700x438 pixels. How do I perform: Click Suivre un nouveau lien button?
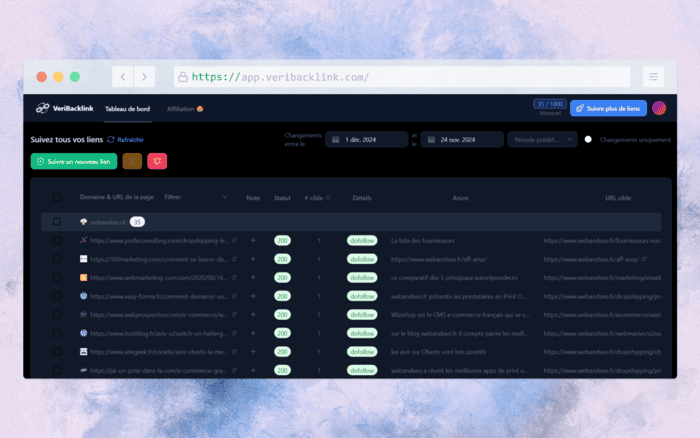[x=74, y=161]
